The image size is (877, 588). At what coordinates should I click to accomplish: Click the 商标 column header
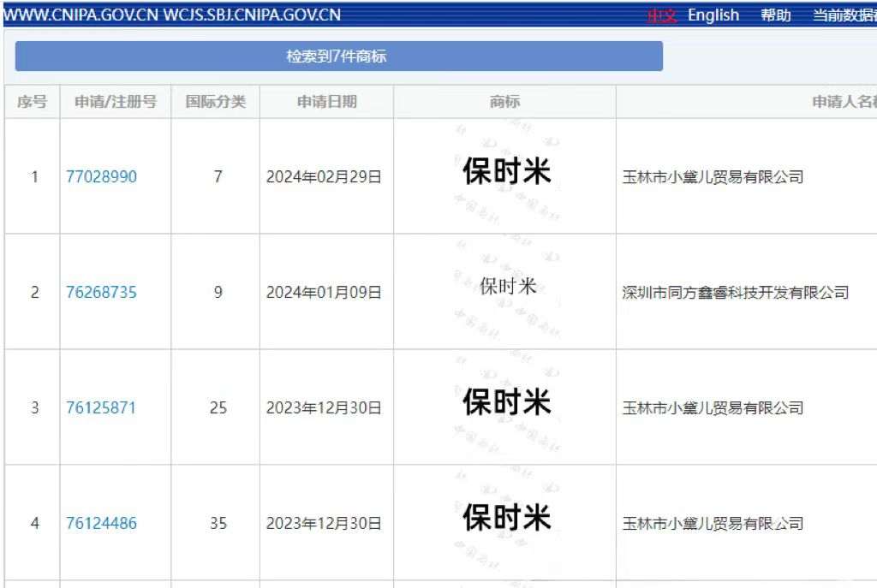pos(504,102)
